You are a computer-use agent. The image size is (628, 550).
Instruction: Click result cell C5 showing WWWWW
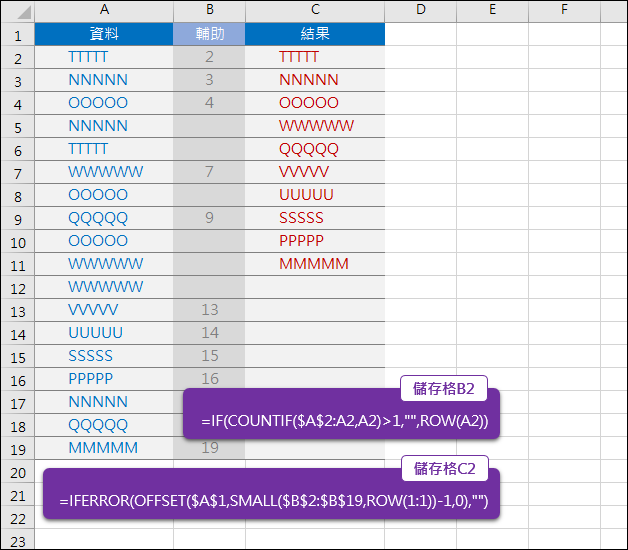click(315, 126)
